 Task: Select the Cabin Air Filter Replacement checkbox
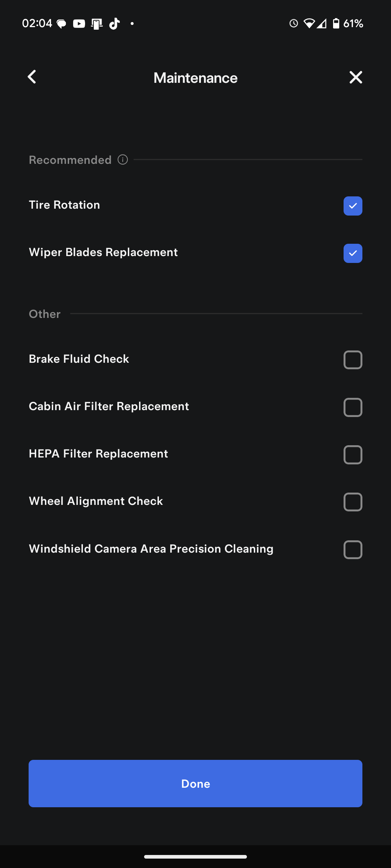click(353, 407)
